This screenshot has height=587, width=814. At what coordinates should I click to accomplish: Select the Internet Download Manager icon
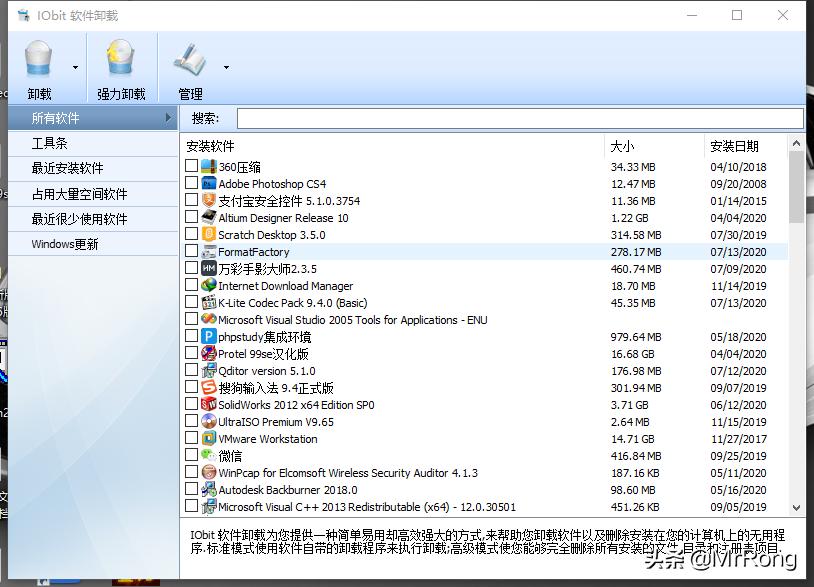pos(209,286)
